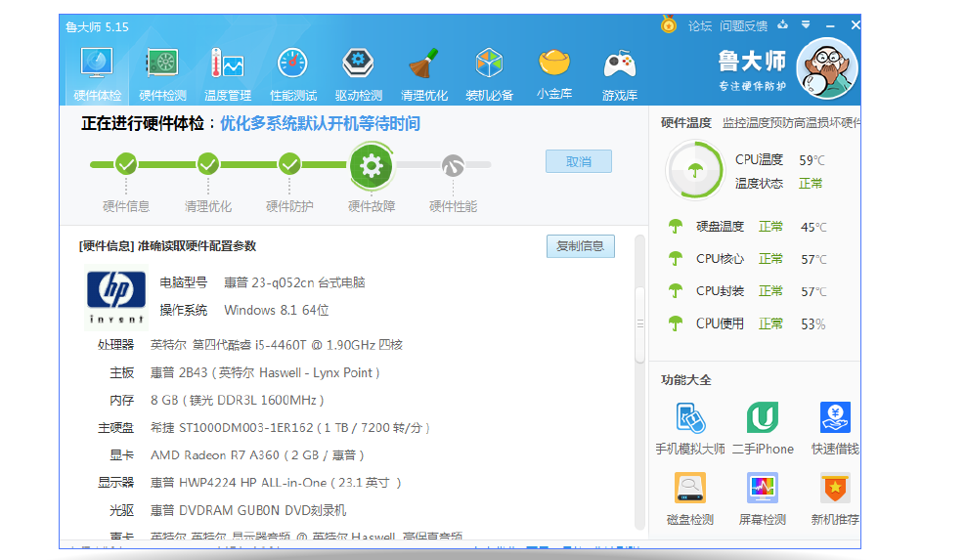The width and height of the screenshot is (966, 560).
Task: Open the title bar dropdown menu arrow
Action: [x=806, y=25]
